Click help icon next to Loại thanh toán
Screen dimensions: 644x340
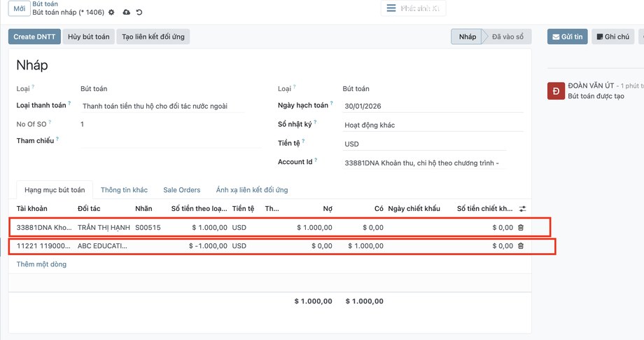[x=69, y=103]
